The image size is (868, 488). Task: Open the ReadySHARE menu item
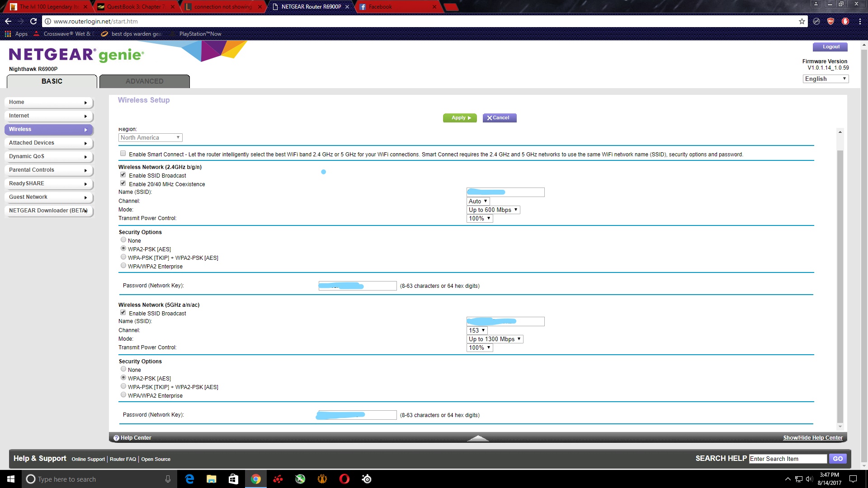pos(49,184)
